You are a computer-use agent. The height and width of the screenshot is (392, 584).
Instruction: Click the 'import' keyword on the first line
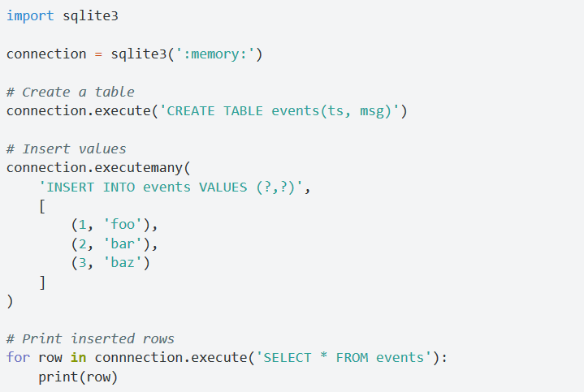tap(30, 16)
